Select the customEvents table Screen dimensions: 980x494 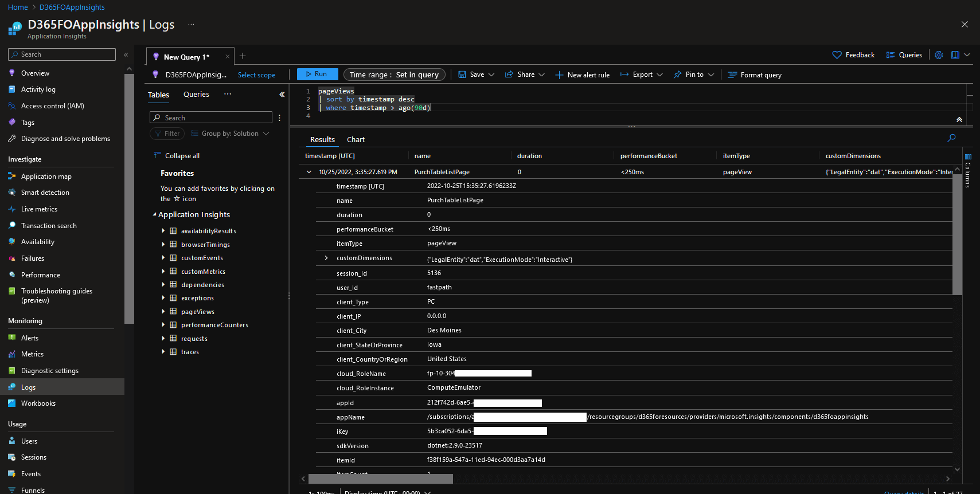click(x=202, y=258)
